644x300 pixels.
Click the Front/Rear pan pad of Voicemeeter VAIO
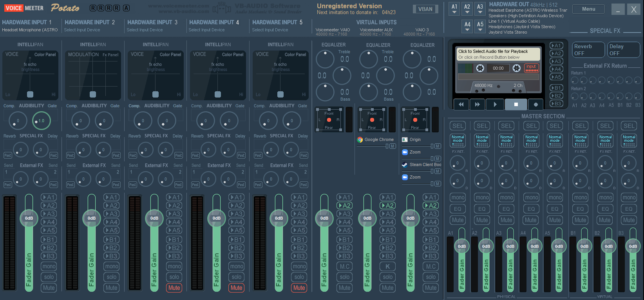[x=329, y=120]
